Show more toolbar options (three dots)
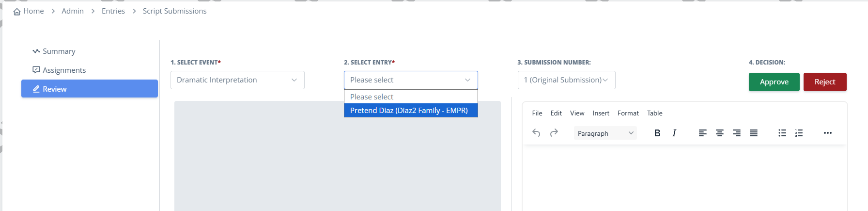Screen dimensions: 868x211 [x=828, y=133]
